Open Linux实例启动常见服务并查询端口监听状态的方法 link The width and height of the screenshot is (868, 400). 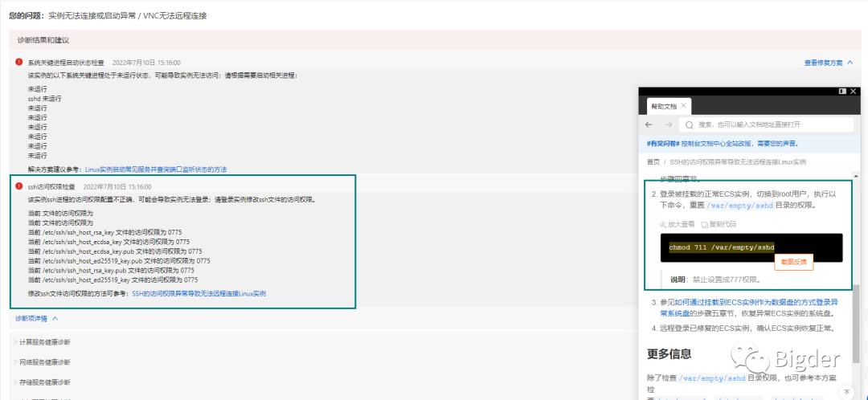coord(156,169)
